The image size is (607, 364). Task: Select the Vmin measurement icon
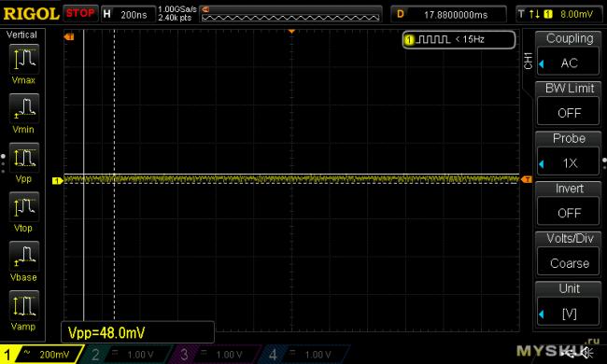click(24, 108)
